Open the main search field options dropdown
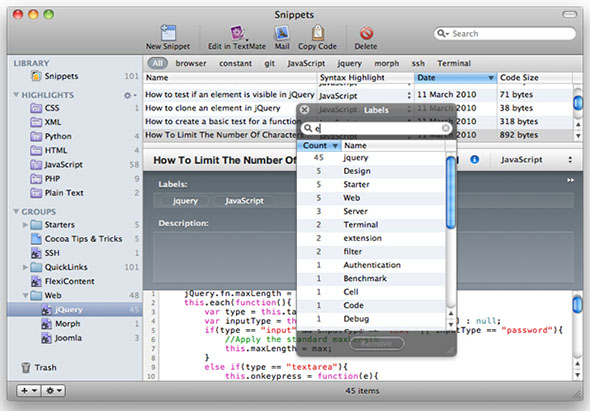This screenshot has height=411, width=590. [443, 33]
